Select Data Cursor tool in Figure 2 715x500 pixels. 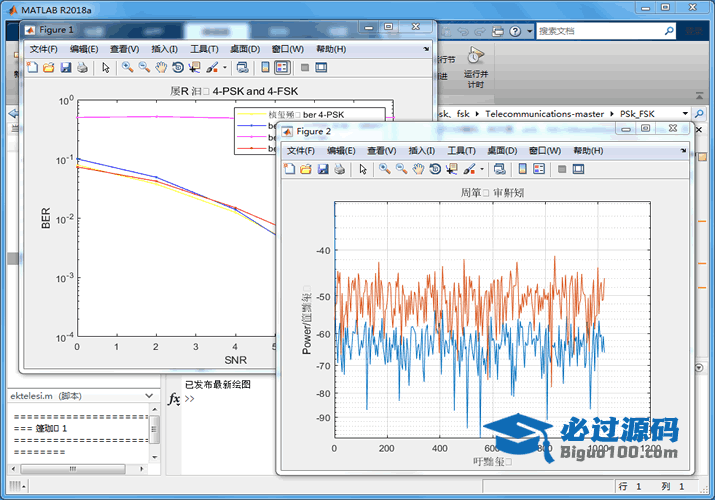(452, 169)
